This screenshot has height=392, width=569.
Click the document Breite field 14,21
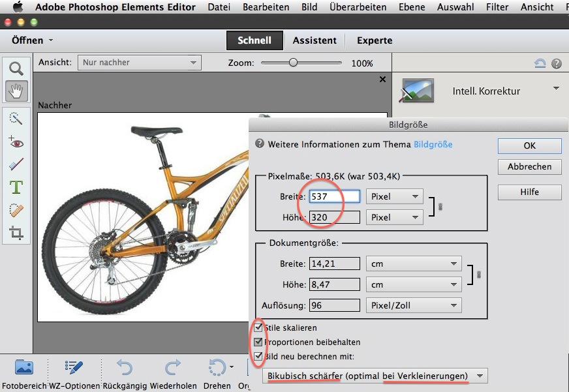click(x=335, y=264)
